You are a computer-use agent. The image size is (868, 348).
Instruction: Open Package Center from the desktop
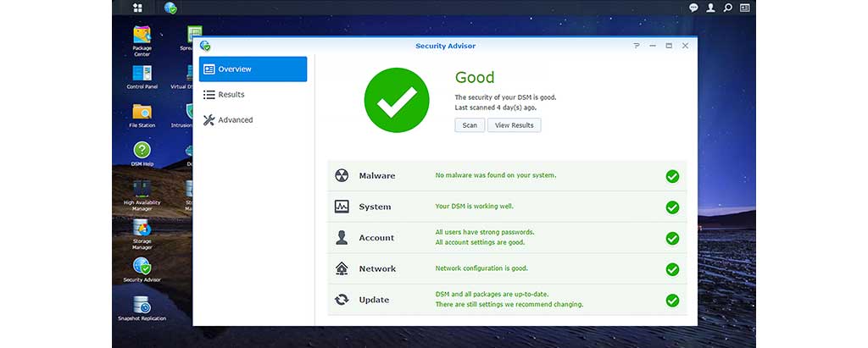tap(142, 41)
